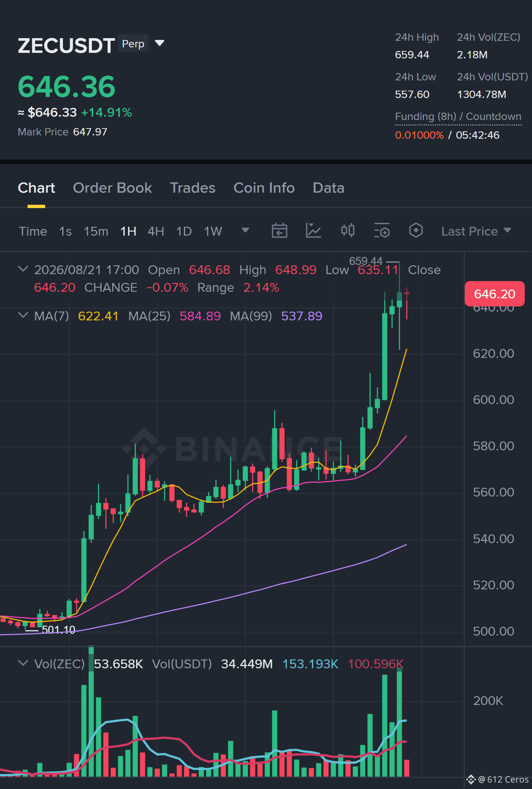Click the funding rate 0.01000%
532x789 pixels.
[419, 135]
